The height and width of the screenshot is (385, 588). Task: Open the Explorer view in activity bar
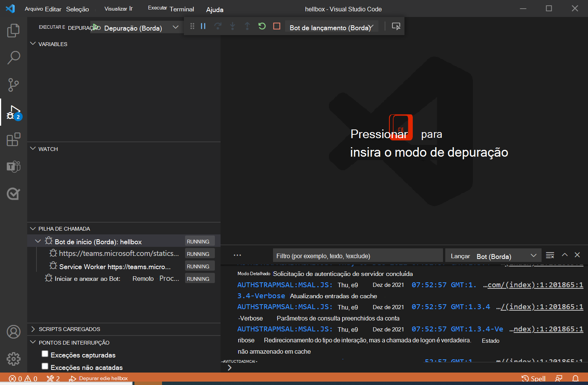[x=14, y=31]
